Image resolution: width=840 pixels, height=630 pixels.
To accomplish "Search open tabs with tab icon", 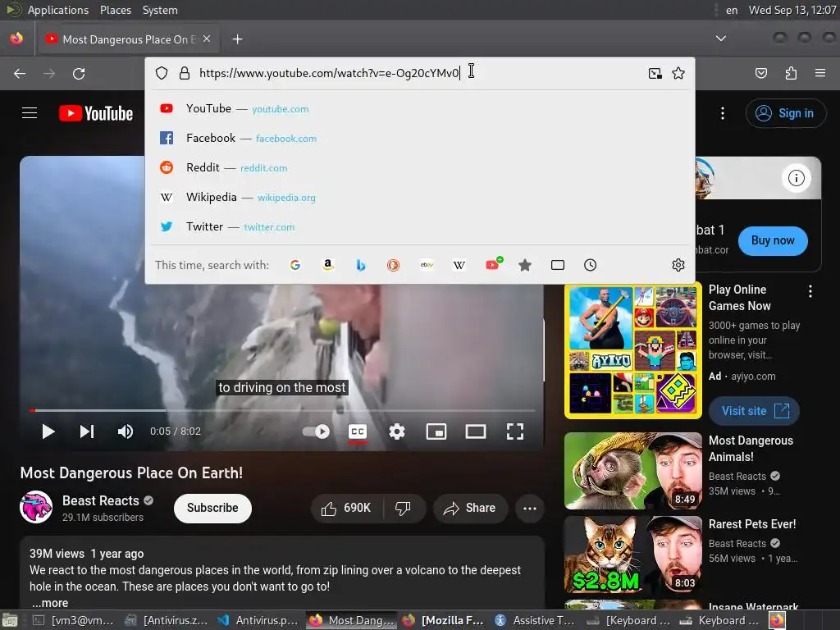I will 558,265.
